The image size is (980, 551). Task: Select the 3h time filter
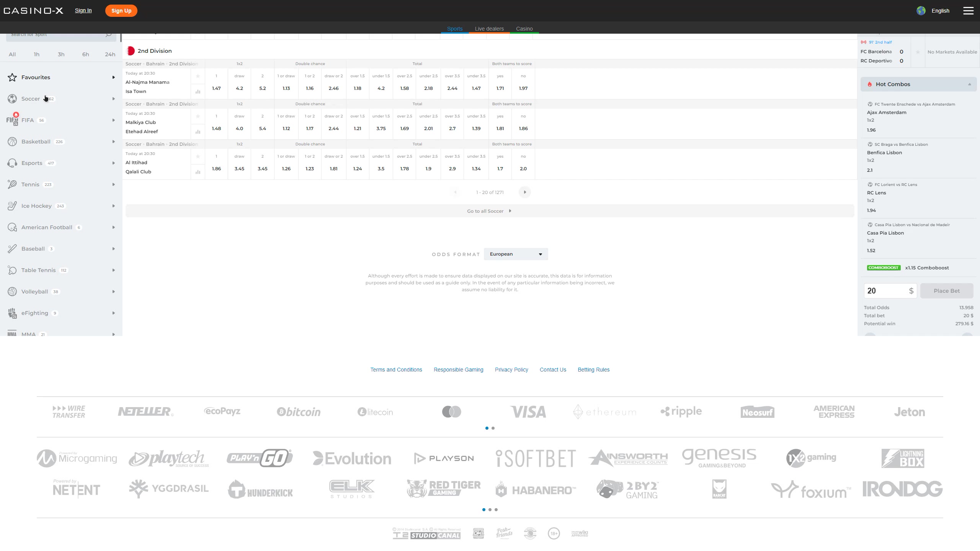pos(61,54)
